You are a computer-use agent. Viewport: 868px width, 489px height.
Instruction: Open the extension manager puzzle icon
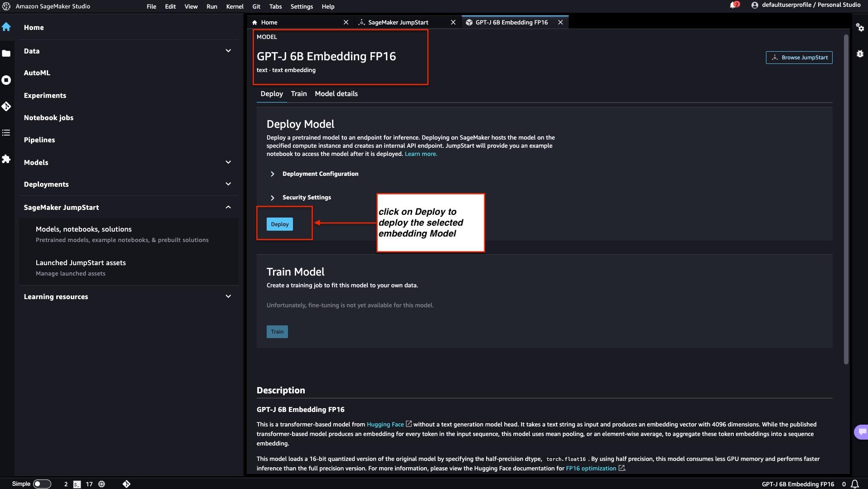[6, 159]
